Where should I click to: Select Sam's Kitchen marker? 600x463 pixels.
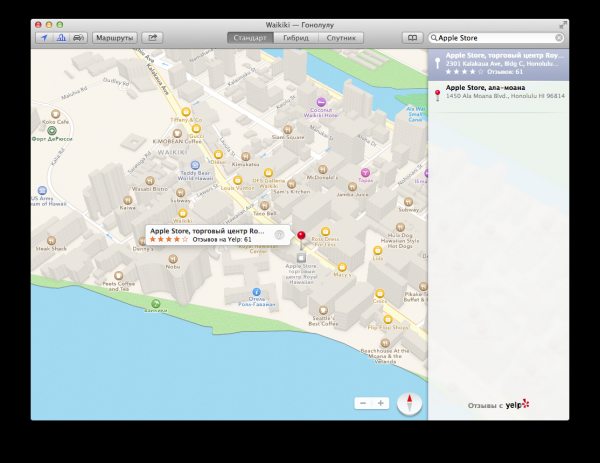[292, 184]
